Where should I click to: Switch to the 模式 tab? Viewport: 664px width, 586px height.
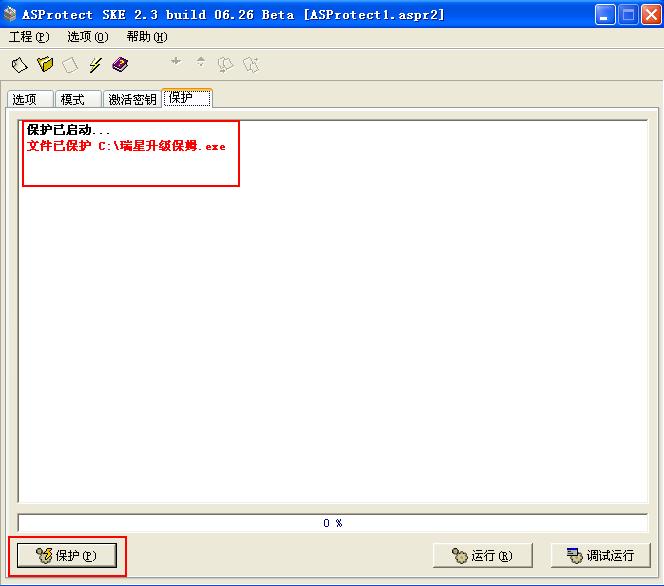point(78,99)
